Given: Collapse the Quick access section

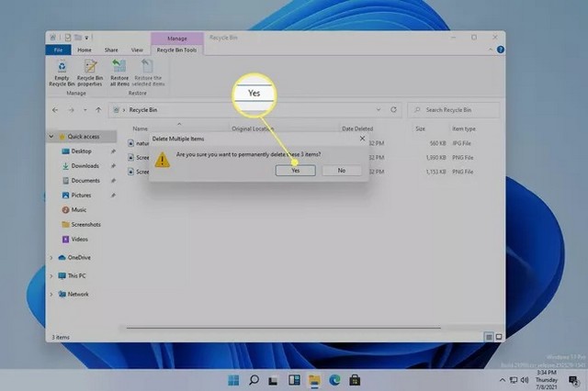Looking at the screenshot, I should [51, 136].
